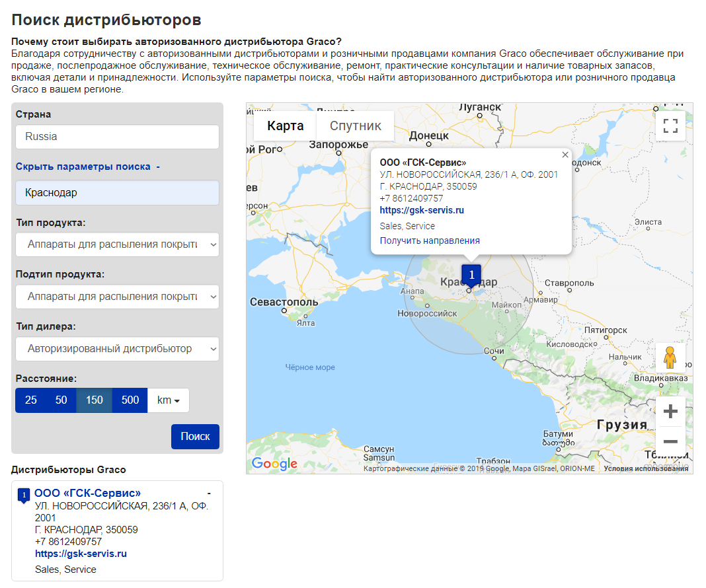
Task: Open Street View with the pegman icon
Action: point(670,357)
